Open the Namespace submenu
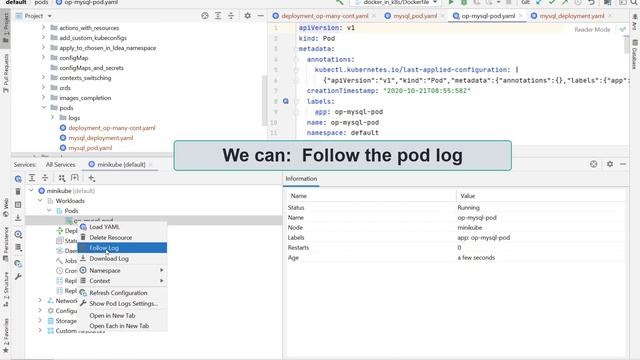The height and width of the screenshot is (360, 640). pyautogui.click(x=122, y=270)
